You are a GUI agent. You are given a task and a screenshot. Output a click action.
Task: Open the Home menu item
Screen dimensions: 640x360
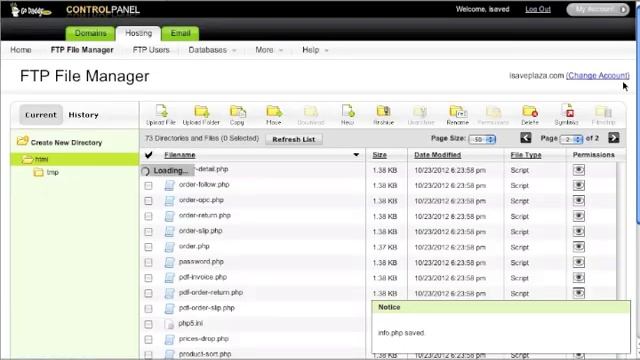point(21,50)
